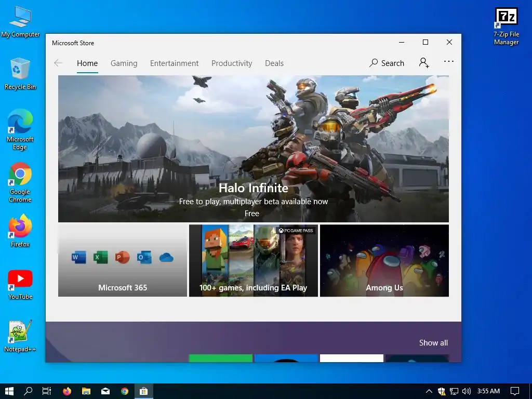Viewport: 532px width, 399px height.
Task: Click the PC Game Pass badge
Action: (x=296, y=231)
